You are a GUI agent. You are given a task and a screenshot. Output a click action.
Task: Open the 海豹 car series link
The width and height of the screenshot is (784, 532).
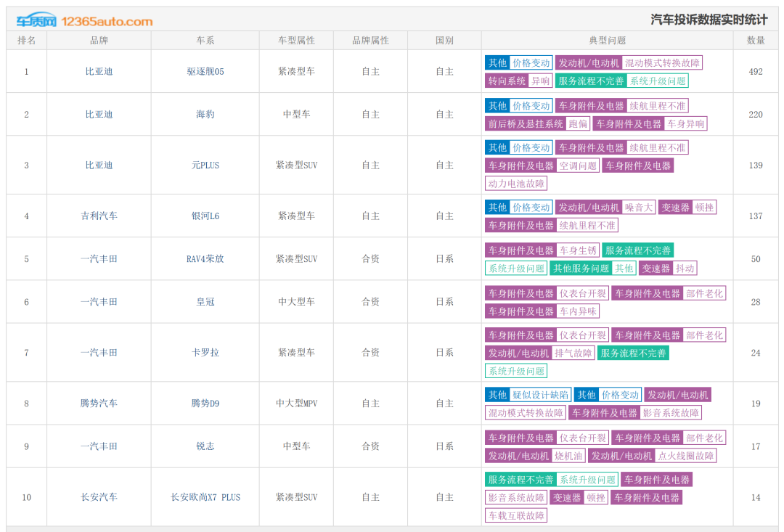tap(205, 115)
